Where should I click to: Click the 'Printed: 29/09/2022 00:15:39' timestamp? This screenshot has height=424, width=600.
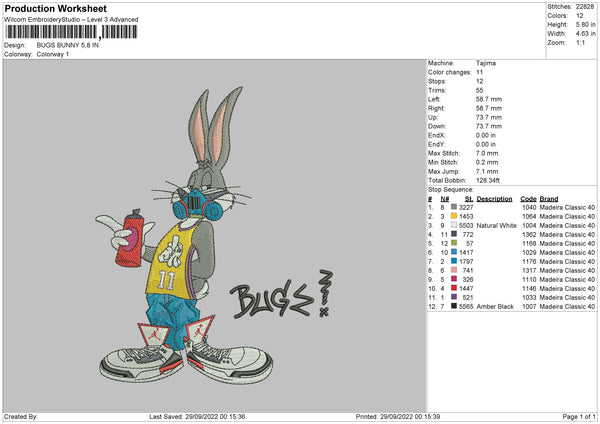[x=398, y=416]
